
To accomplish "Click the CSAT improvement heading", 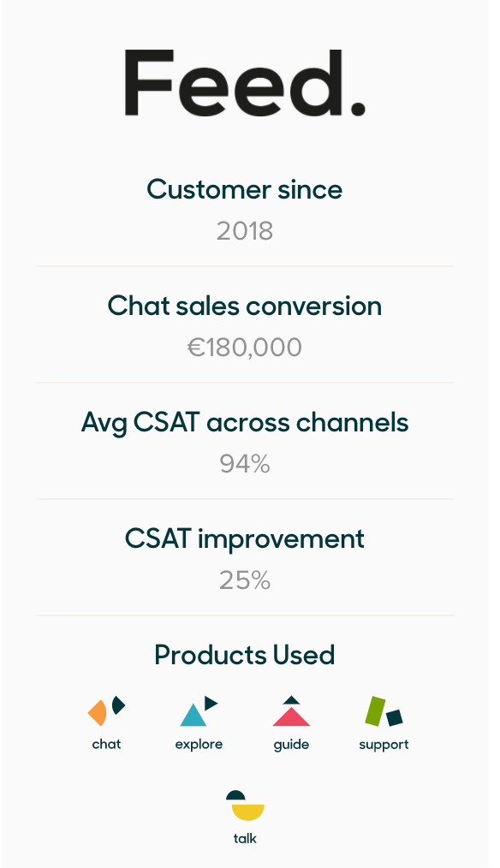I will [x=244, y=539].
